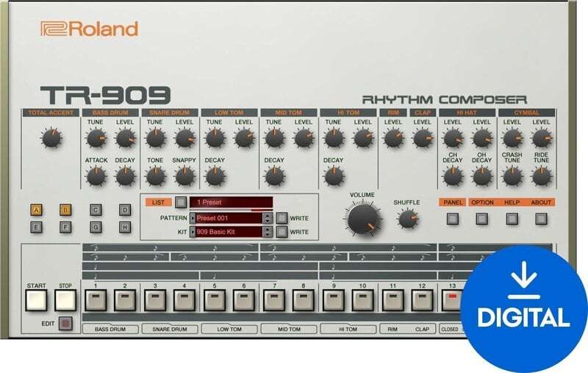Select pattern bank H button

(125, 227)
